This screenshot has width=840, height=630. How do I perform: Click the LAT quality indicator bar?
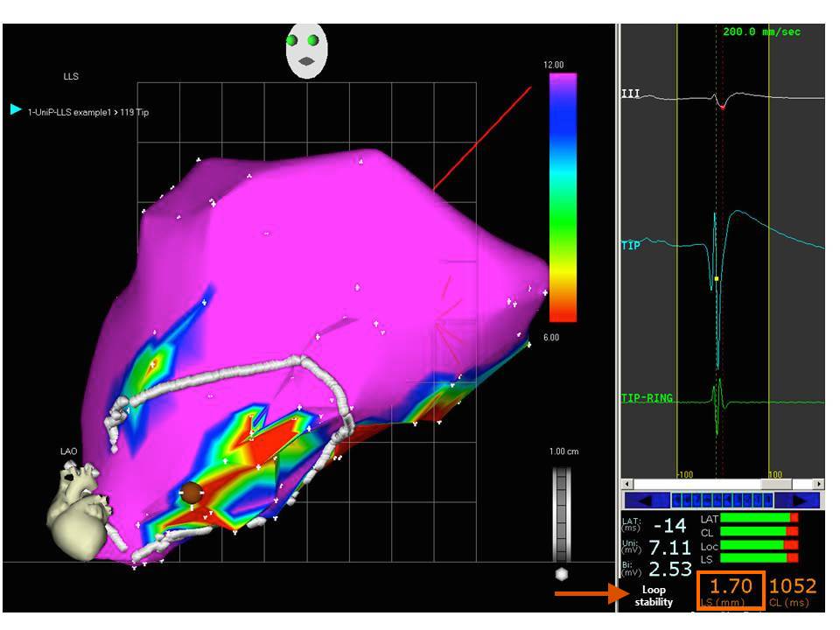(759, 518)
